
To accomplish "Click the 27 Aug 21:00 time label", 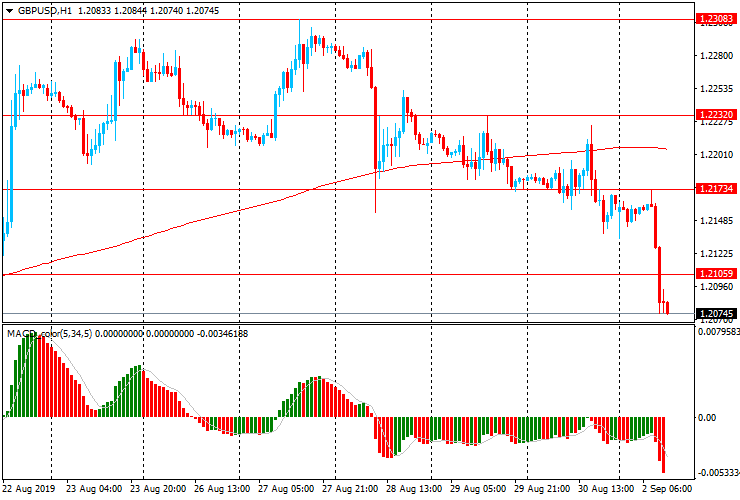I will (350, 489).
